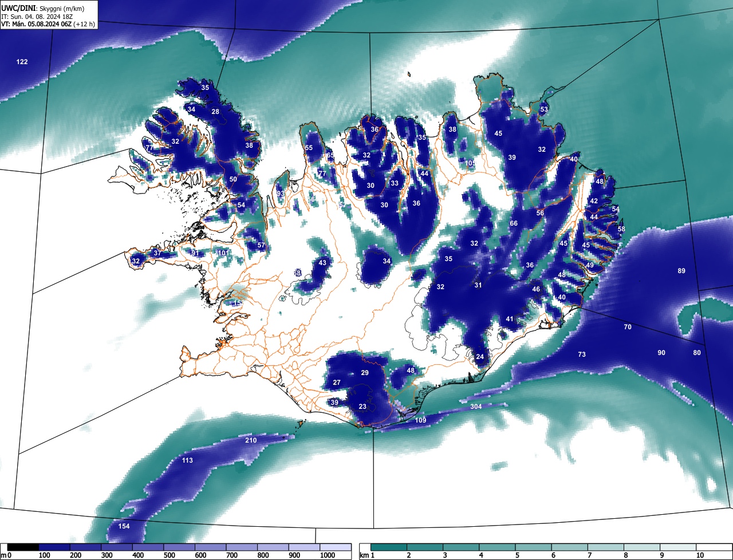Select the map value 57

pyautogui.click(x=261, y=246)
